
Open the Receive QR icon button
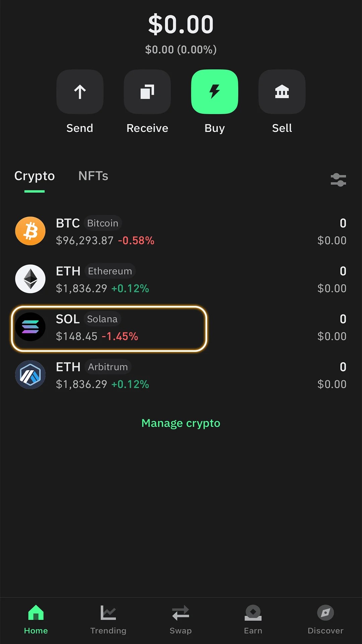(147, 92)
